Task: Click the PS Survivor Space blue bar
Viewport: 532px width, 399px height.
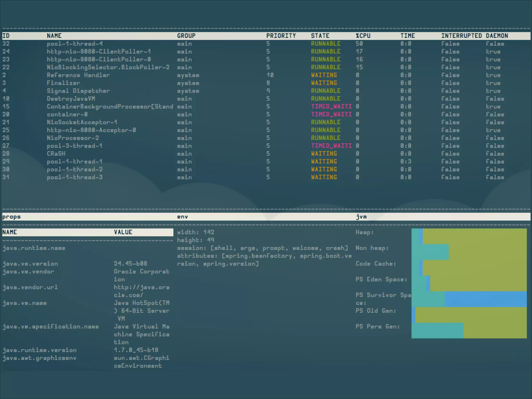Action: (485, 299)
